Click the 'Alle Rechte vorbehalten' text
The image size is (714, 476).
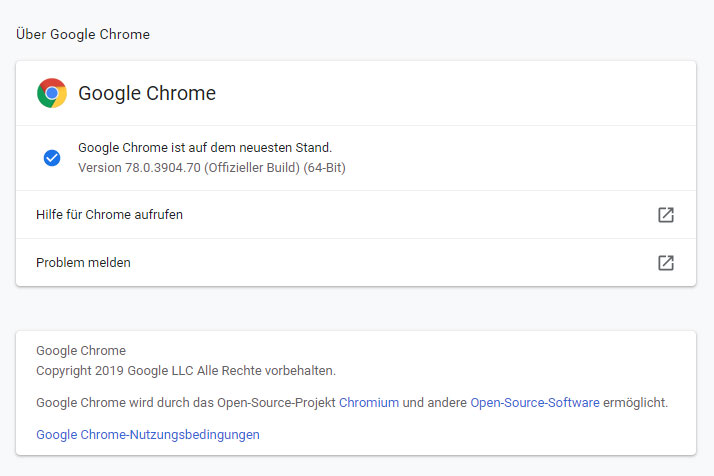(266, 371)
